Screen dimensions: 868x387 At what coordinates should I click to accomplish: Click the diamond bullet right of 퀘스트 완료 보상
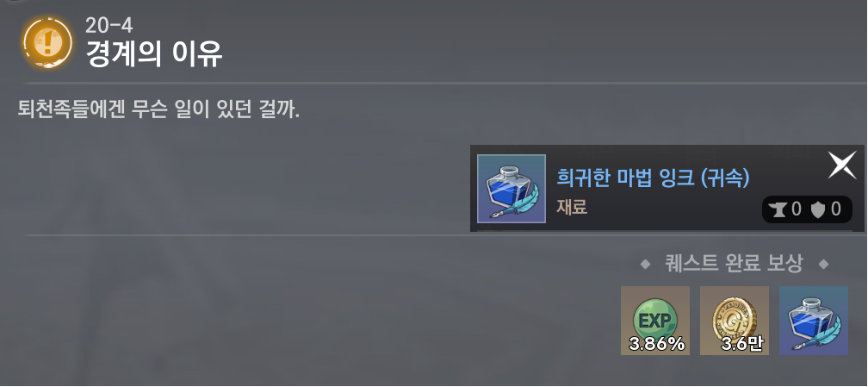824,265
